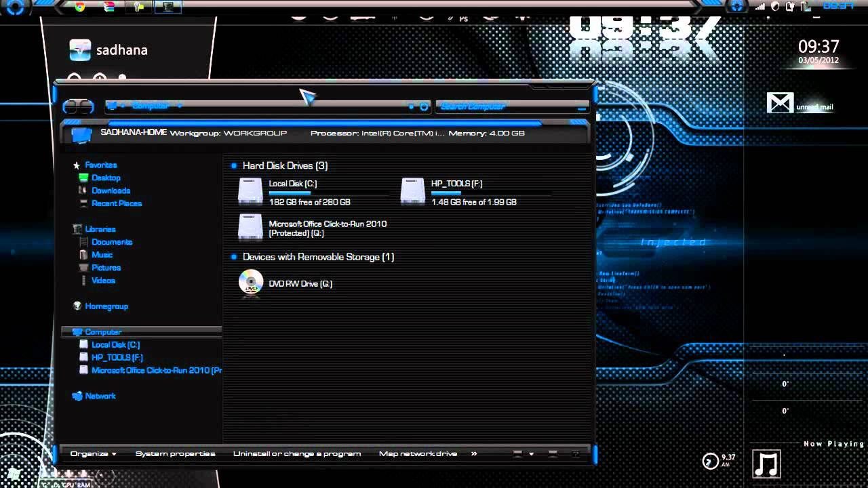Viewport: 868px width, 488px height.
Task: Open the Videos library
Action: [x=103, y=281]
